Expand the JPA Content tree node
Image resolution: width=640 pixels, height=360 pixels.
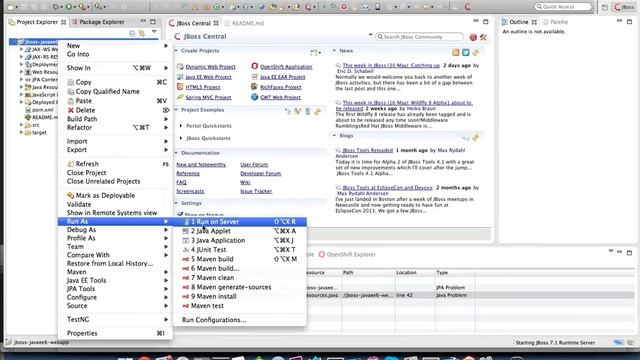21,79
